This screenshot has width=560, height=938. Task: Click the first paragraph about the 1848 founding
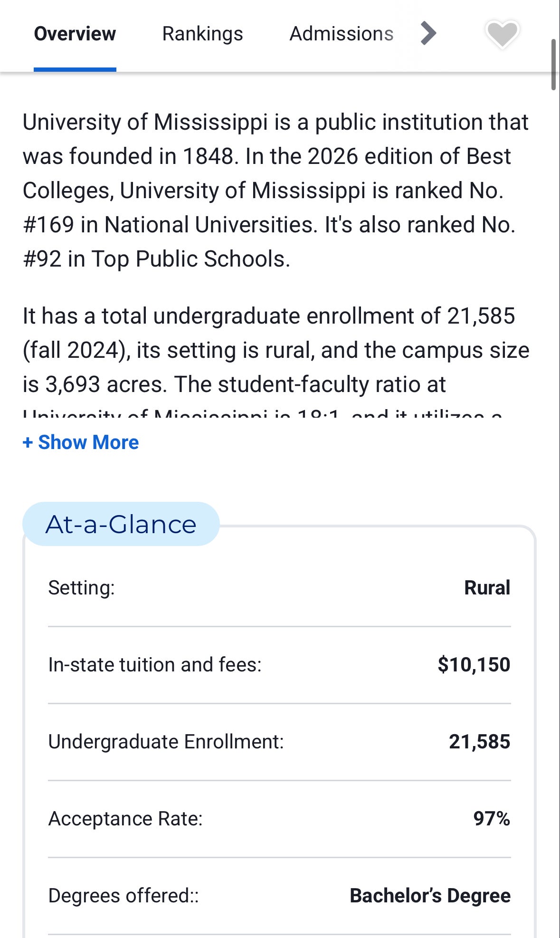(x=275, y=190)
